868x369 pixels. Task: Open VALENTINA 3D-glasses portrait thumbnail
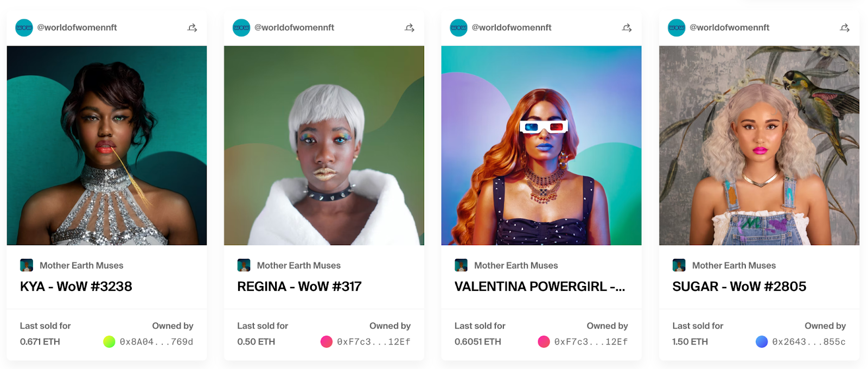[541, 145]
